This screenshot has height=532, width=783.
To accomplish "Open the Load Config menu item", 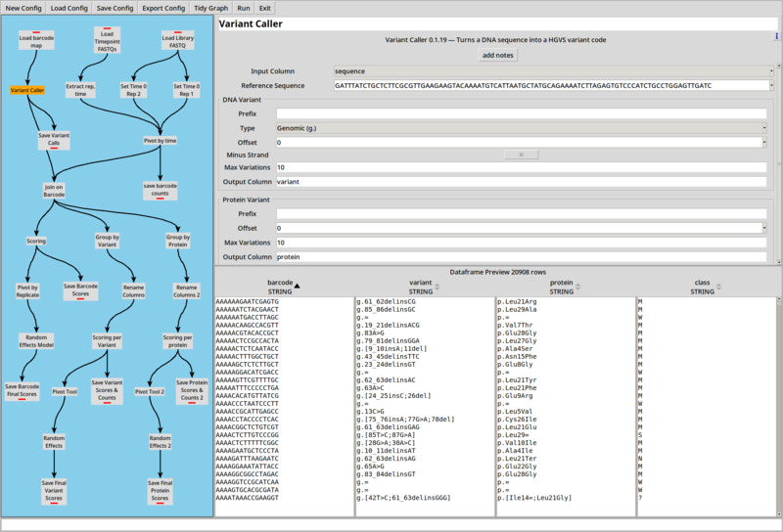I will click(69, 8).
